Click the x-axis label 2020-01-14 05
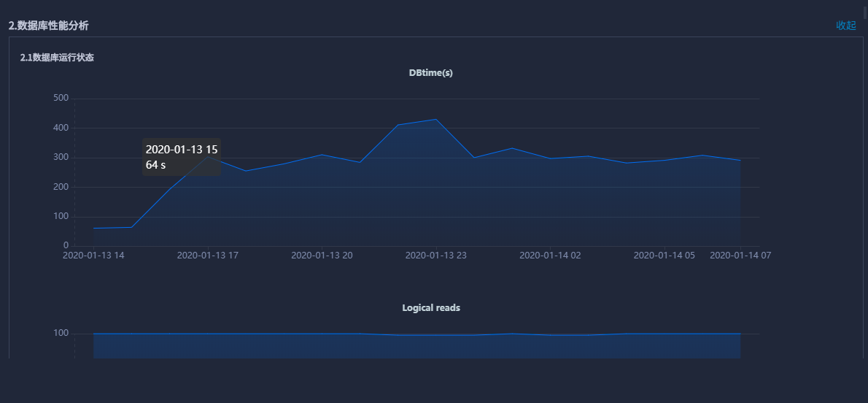868x403 pixels. tap(664, 256)
